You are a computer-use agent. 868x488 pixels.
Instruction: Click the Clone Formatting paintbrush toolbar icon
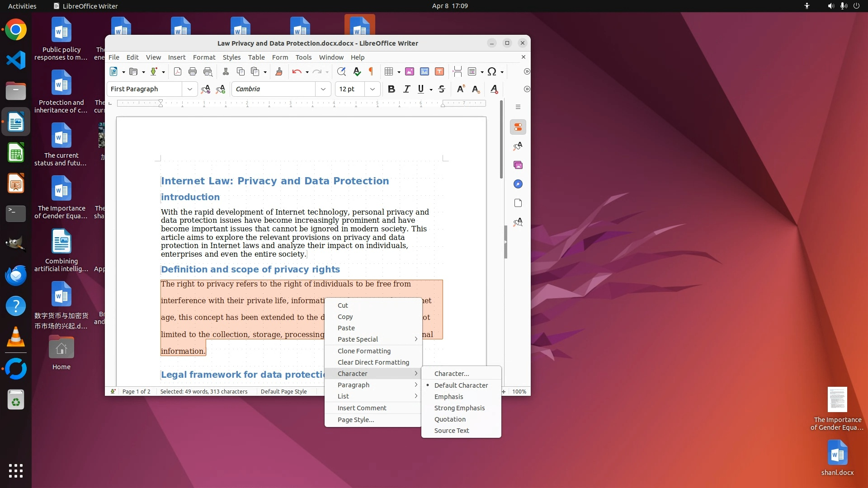click(x=279, y=71)
